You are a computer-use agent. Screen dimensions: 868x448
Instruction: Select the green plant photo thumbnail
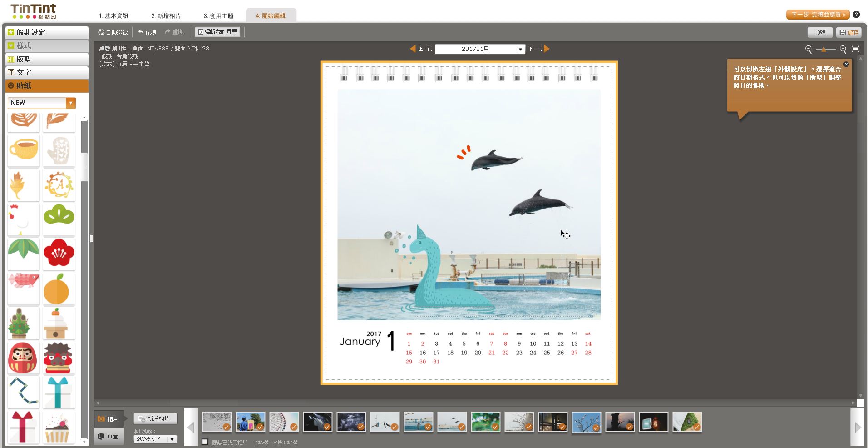[x=486, y=422]
